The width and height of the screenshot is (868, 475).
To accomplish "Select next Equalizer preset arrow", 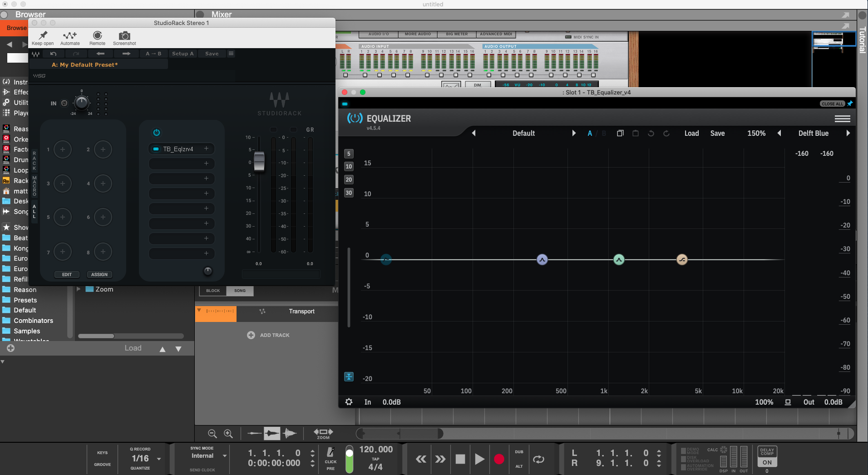I will 574,133.
